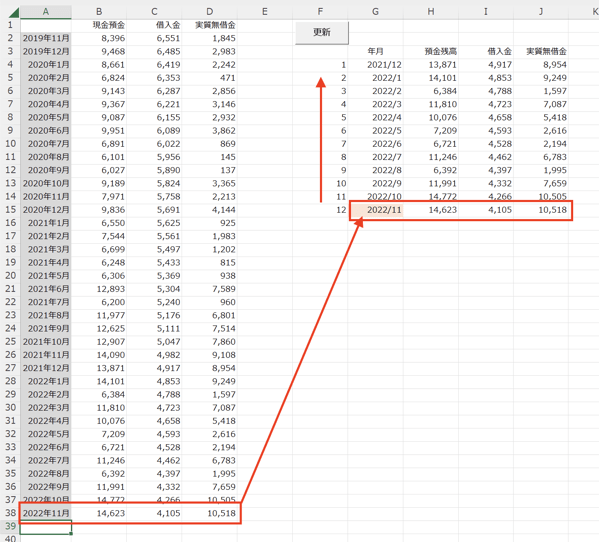
Task: Select column A header
Action: click(x=45, y=12)
